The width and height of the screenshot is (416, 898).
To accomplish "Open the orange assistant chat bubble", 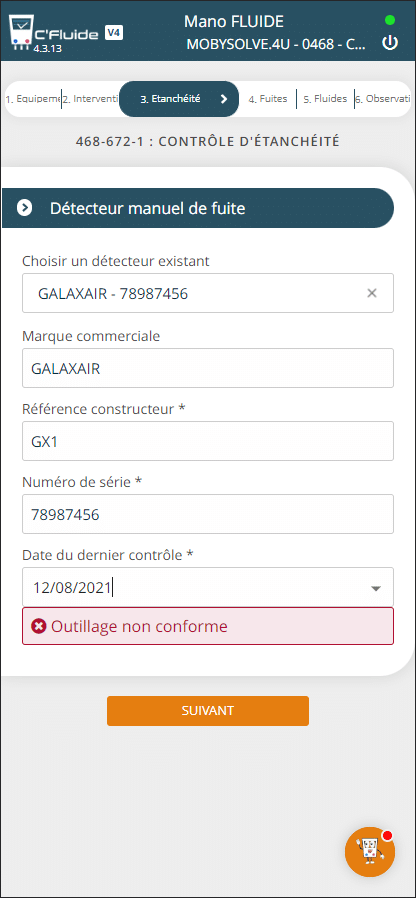I will point(370,852).
